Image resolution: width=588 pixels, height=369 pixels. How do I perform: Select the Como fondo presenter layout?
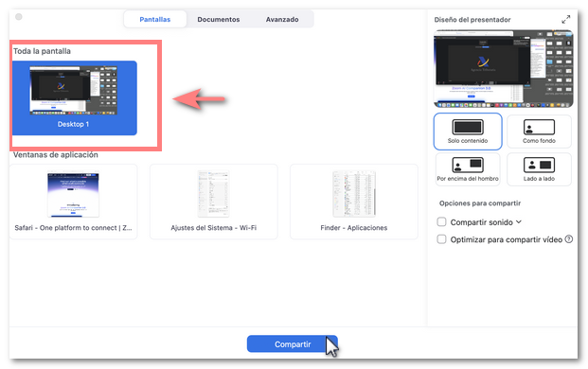539,132
